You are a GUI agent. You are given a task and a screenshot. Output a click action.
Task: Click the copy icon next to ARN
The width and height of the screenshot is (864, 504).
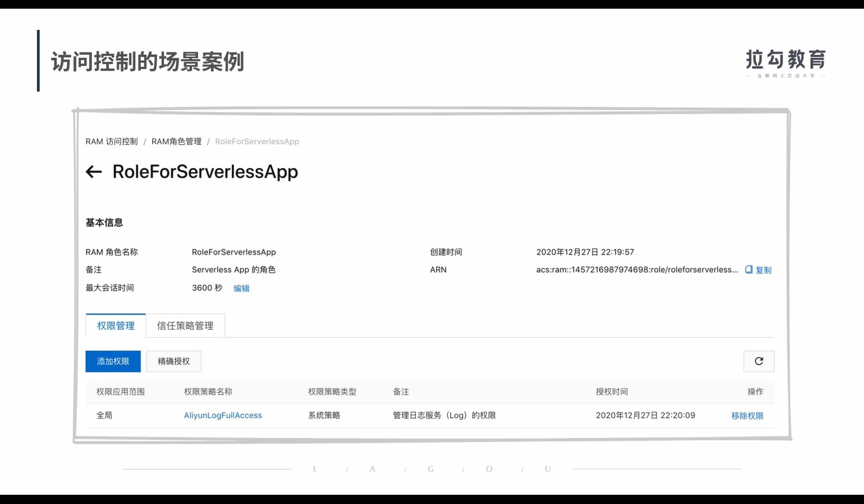coord(748,269)
